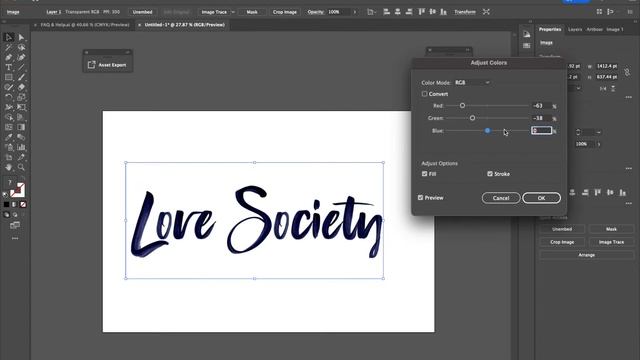Click the stacked panels icon in collapsed dock
The height and width of the screenshot is (360, 640).
(527, 45)
